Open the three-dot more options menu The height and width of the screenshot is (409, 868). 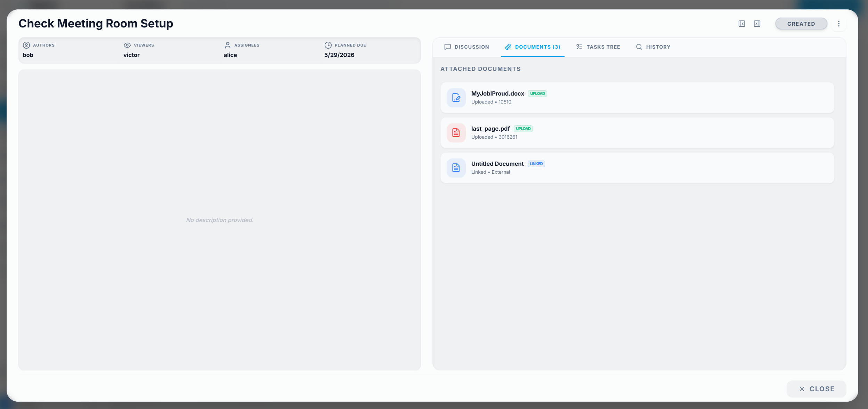(x=839, y=24)
